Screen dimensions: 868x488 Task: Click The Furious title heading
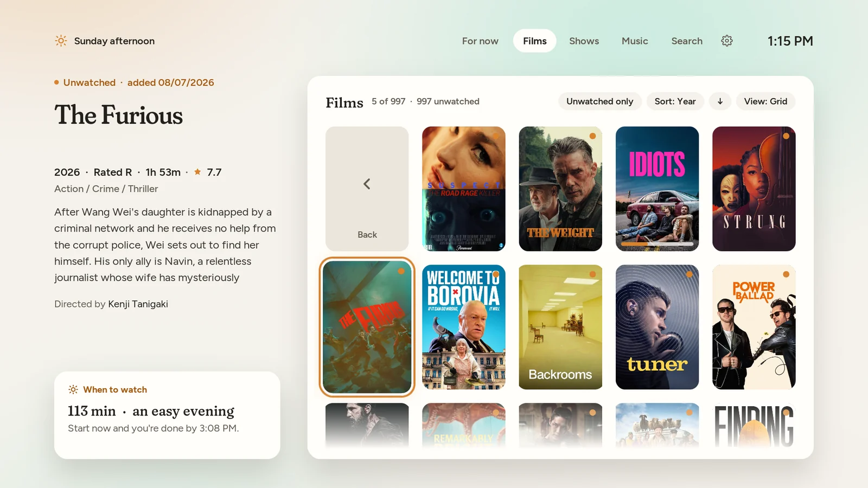tap(118, 115)
